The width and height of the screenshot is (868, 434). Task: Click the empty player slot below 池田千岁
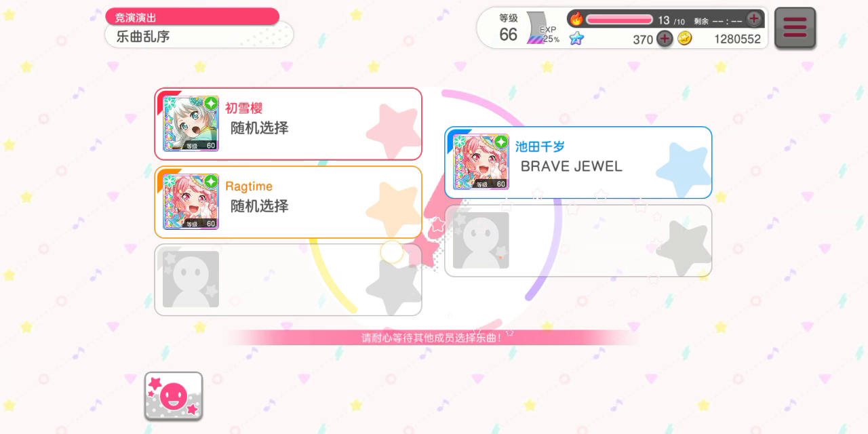578,241
